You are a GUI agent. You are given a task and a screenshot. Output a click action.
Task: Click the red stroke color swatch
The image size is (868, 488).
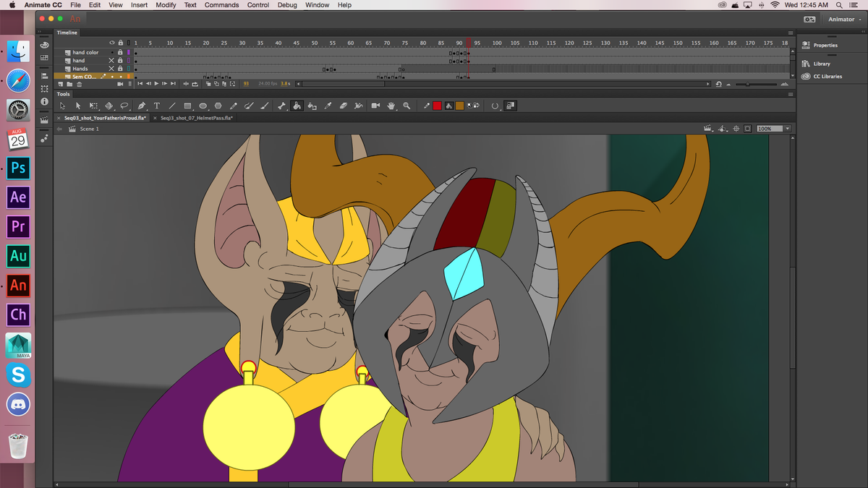(436, 106)
